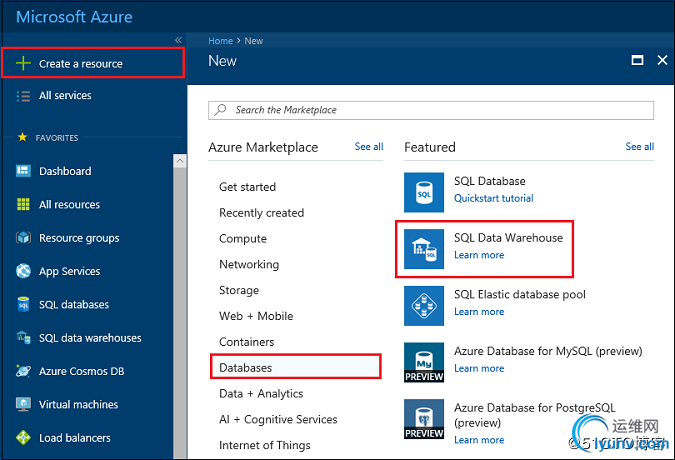
Task: Select the Databases marketplace category
Action: coord(295,367)
